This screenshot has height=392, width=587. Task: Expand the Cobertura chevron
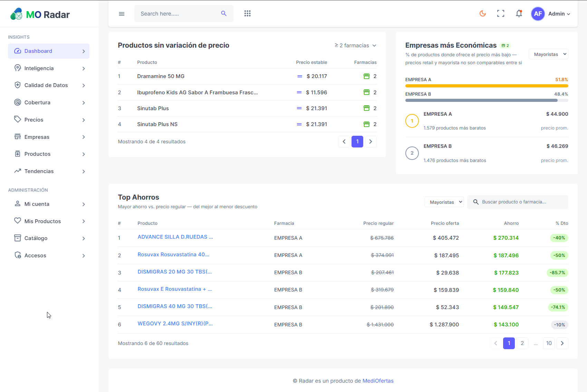tap(84, 103)
